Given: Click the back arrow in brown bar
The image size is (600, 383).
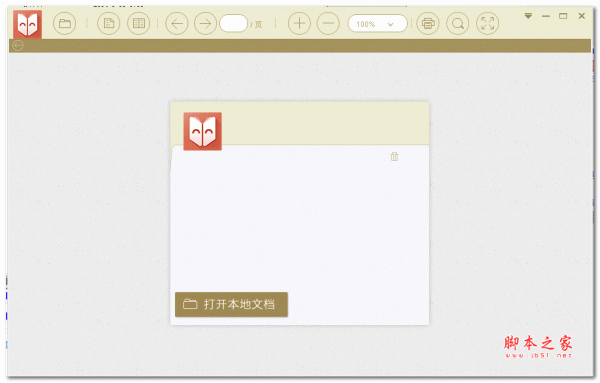Looking at the screenshot, I should point(18,46).
